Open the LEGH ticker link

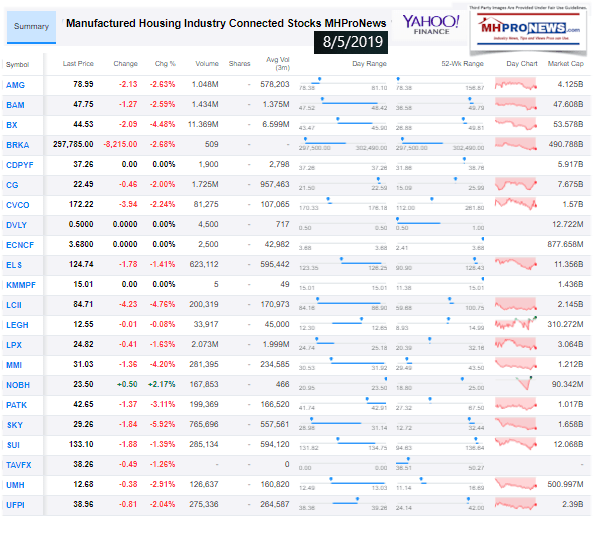click(x=17, y=325)
